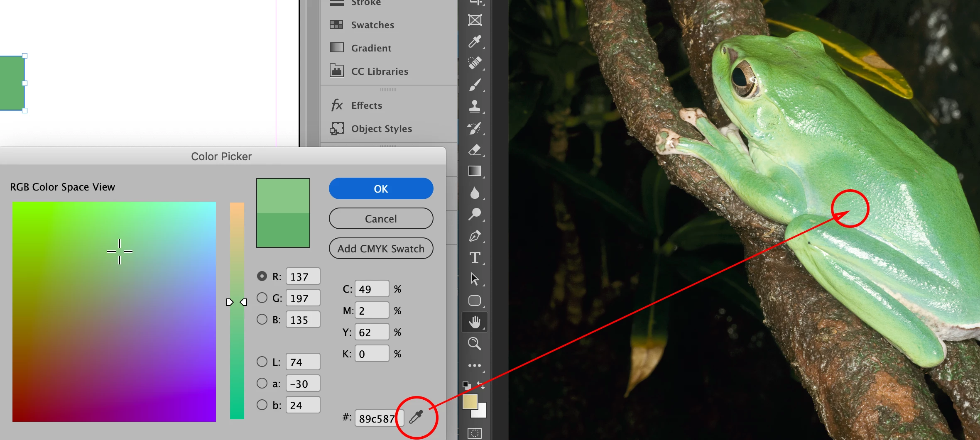This screenshot has width=980, height=440.
Task: Open the Edit Toolbar three-dots menu
Action: (475, 366)
